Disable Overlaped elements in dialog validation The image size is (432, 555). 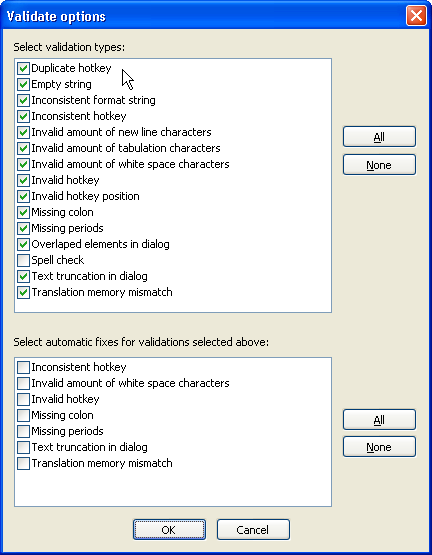[23, 244]
